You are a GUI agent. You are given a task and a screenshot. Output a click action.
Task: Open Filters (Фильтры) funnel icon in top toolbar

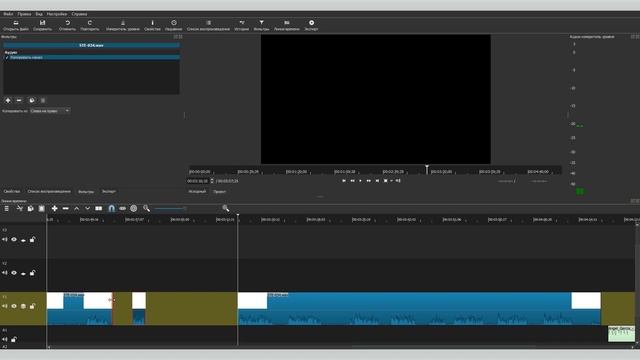pos(261,23)
